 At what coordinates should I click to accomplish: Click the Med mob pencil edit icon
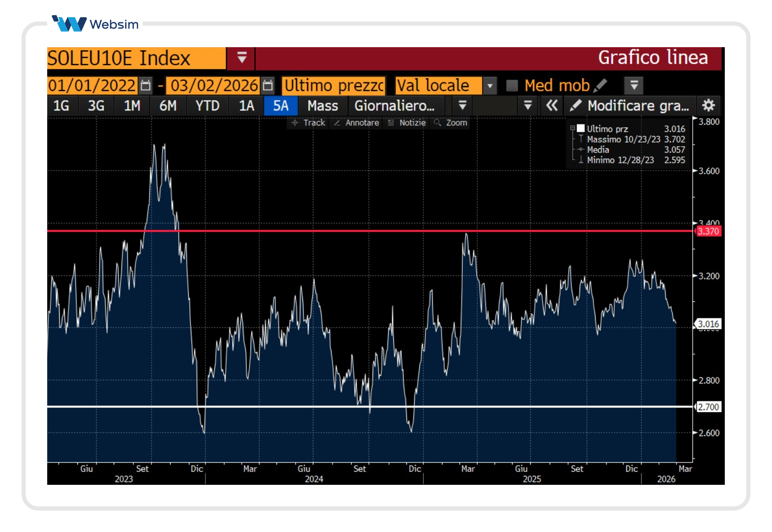(600, 85)
